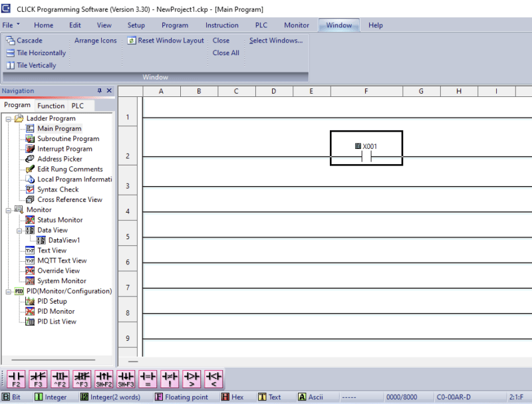The width and height of the screenshot is (532, 404).
Task: Insert falling edge contact (SH+F3)
Action: pos(126,379)
